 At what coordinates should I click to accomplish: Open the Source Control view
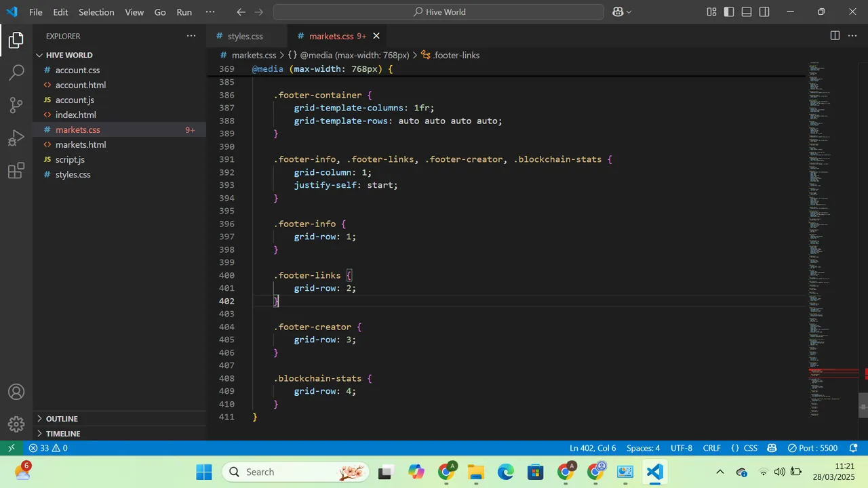pos(16,105)
